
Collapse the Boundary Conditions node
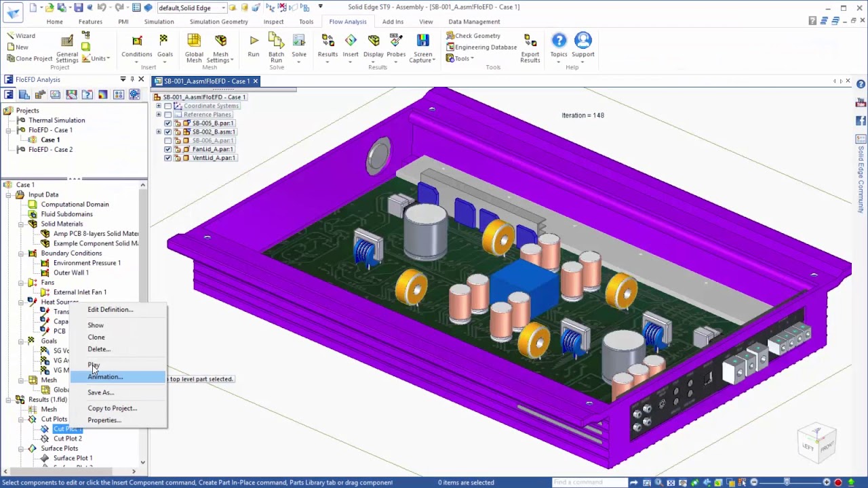[21, 253]
